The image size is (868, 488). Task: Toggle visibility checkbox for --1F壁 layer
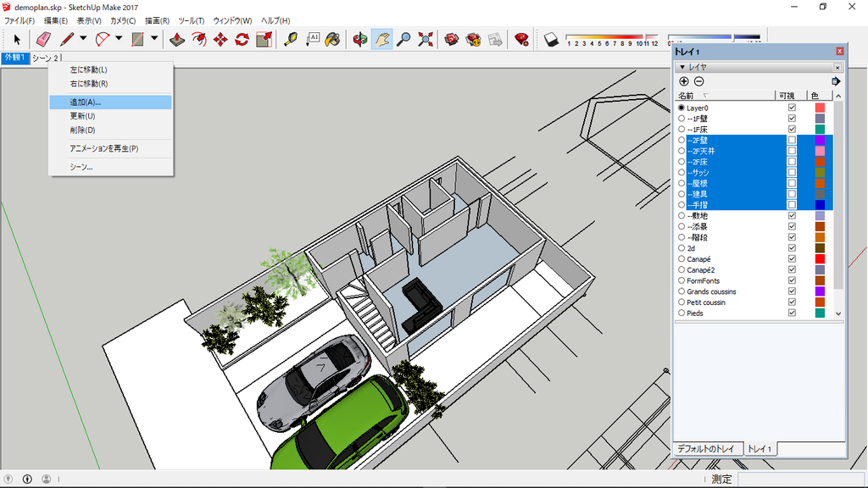[x=793, y=119]
